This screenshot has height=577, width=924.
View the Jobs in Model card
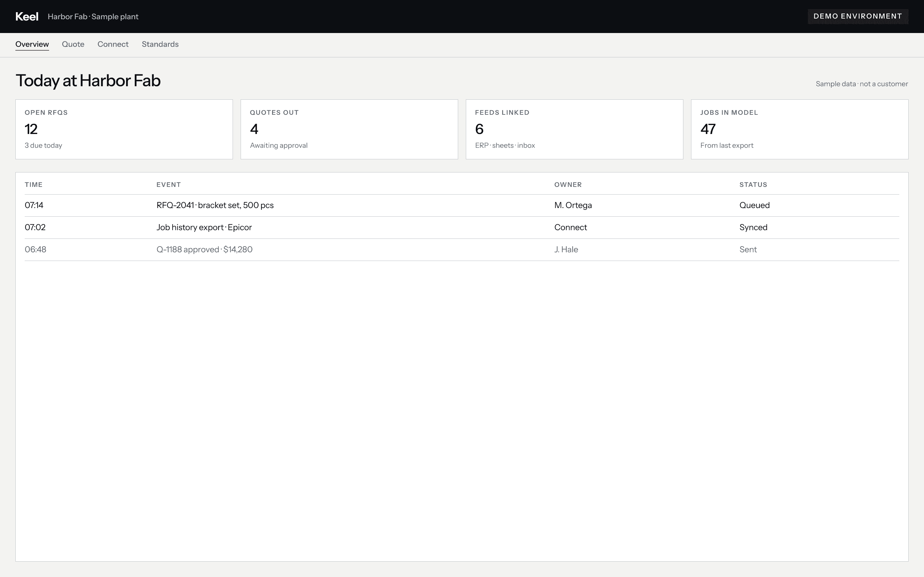(800, 130)
